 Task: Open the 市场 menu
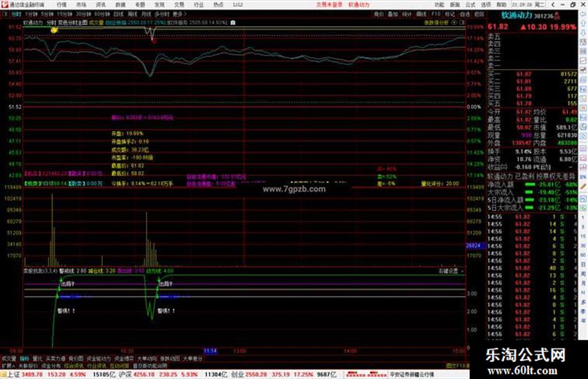coord(81,5)
